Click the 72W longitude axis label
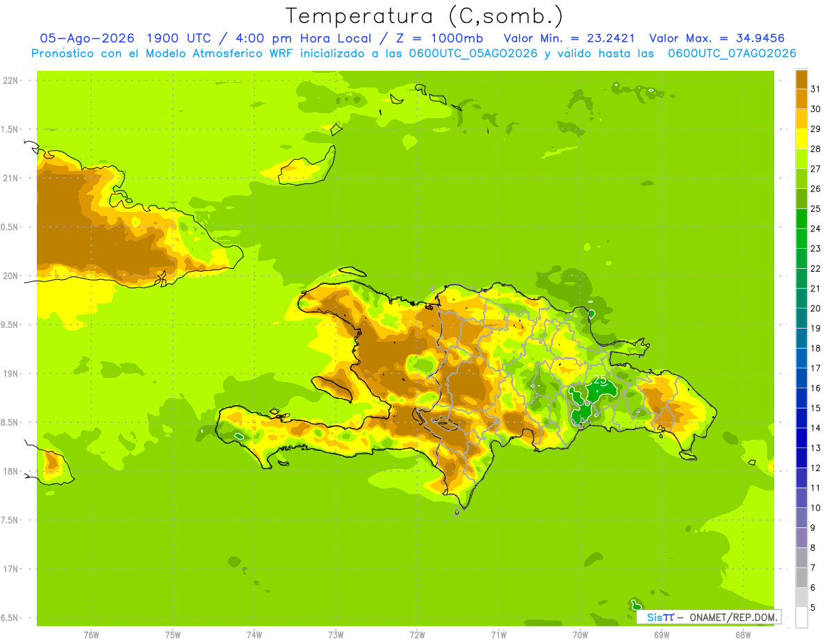Viewport: 834px width, 644px height. 417,635
